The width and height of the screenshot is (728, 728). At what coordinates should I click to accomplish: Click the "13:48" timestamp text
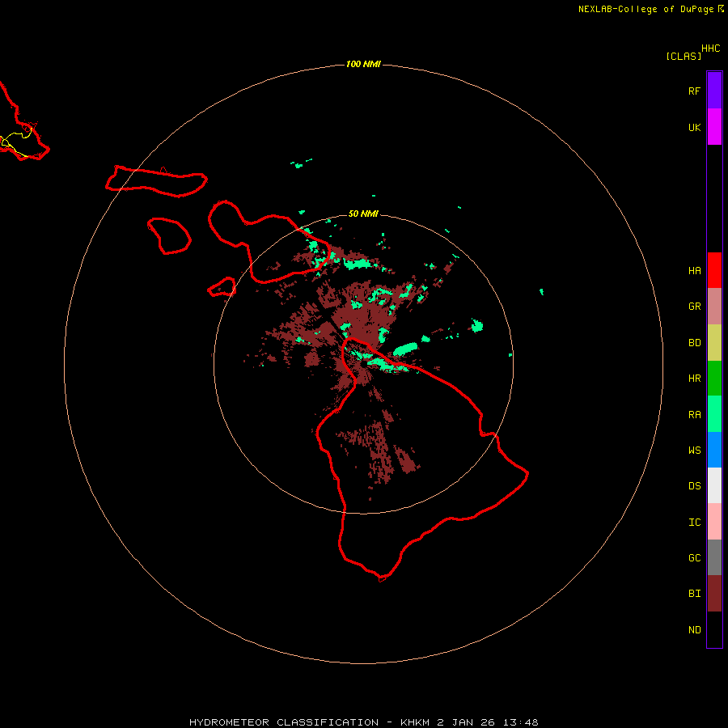pos(520,722)
